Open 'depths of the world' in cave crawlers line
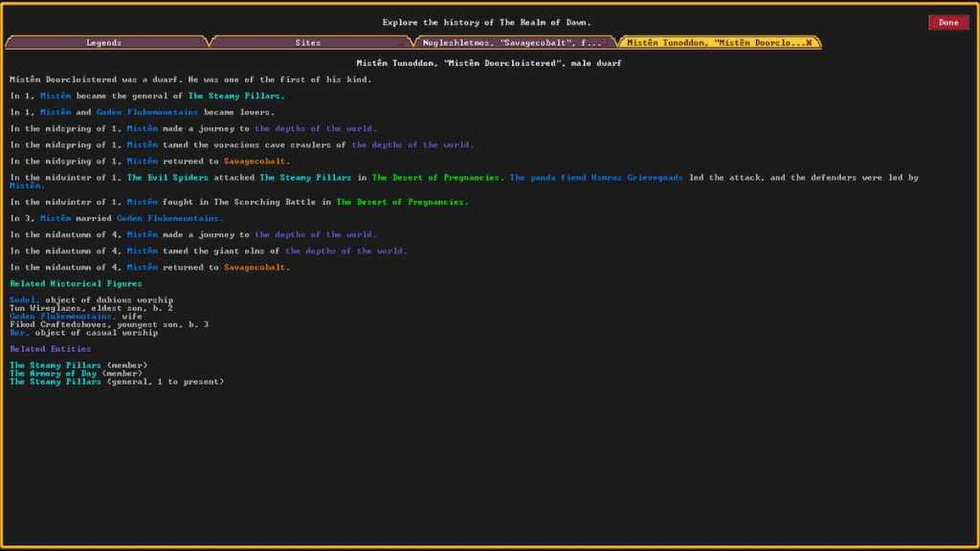This screenshot has width=980, height=551. point(412,144)
